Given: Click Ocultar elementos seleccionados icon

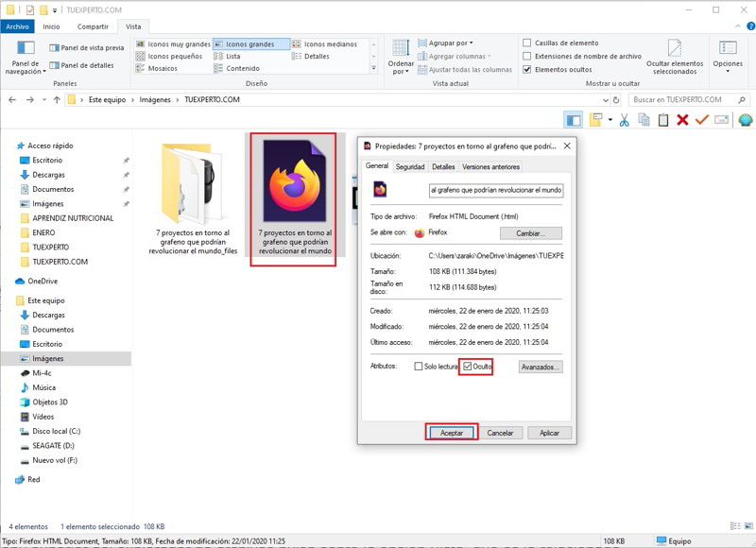Looking at the screenshot, I should 674,55.
